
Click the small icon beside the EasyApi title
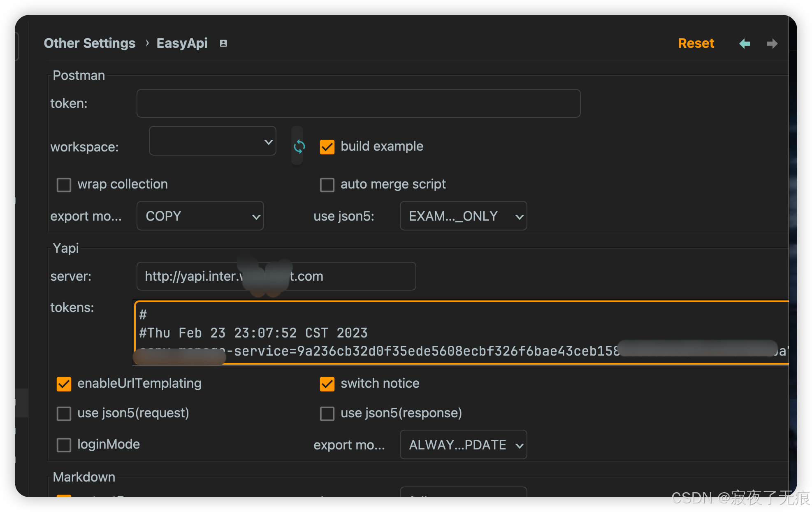tap(223, 44)
